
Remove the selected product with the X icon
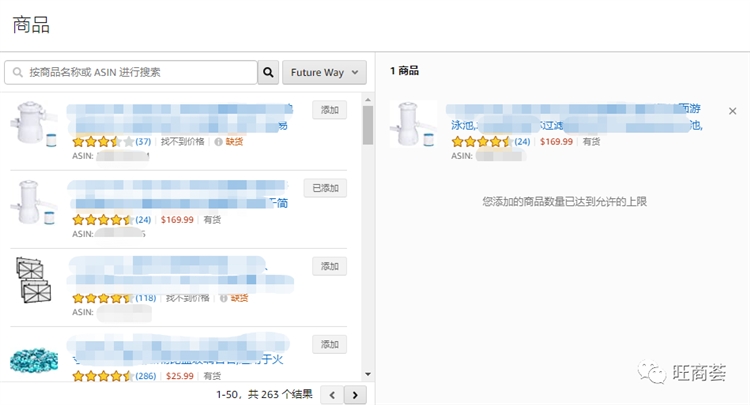(x=732, y=111)
